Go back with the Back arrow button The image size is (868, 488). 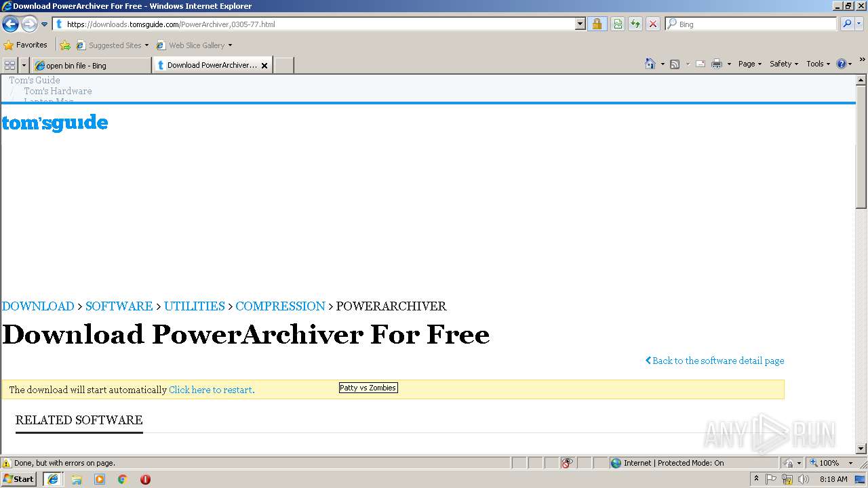pyautogui.click(x=10, y=24)
